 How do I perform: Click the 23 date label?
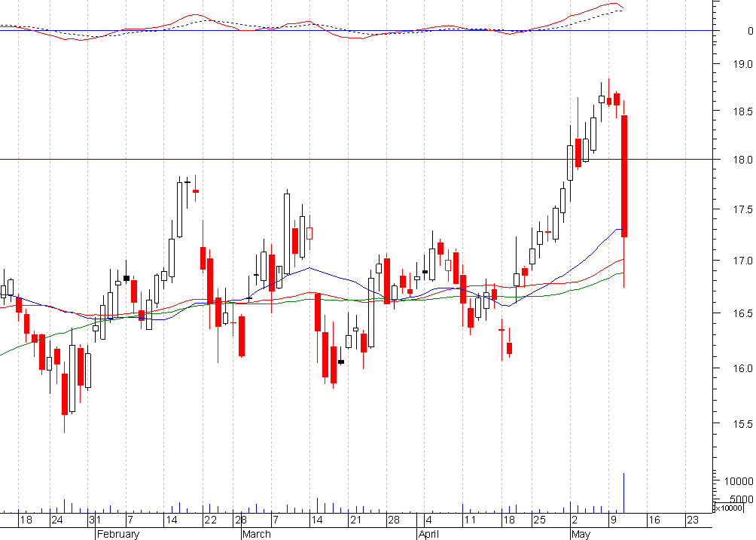tap(692, 520)
